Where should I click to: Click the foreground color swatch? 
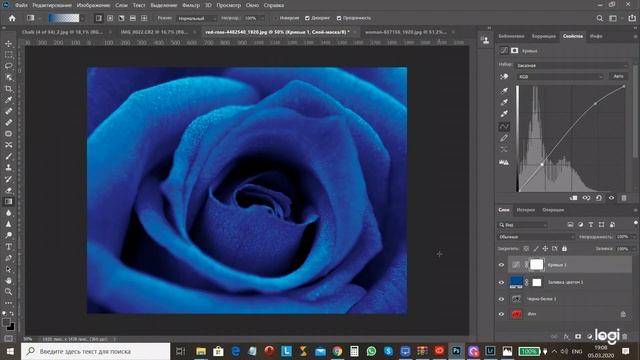[x=6, y=322]
